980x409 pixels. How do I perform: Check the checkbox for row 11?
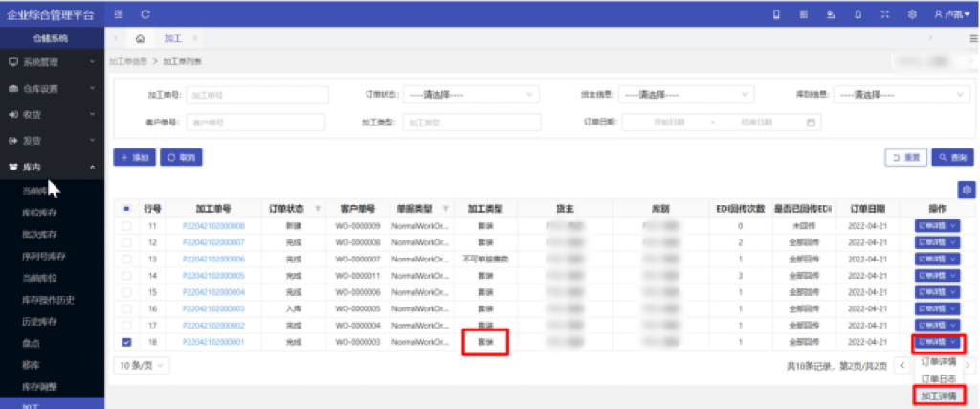coord(127,226)
